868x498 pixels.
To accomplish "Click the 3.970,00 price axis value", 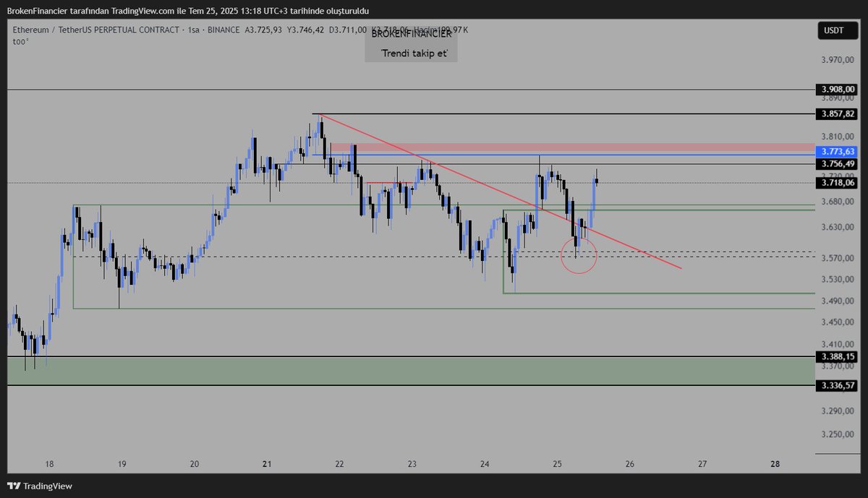I will point(838,60).
